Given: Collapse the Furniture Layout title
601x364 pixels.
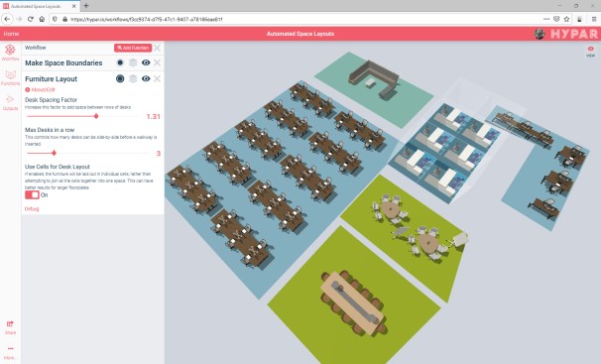Looking at the screenshot, I should (x=51, y=79).
